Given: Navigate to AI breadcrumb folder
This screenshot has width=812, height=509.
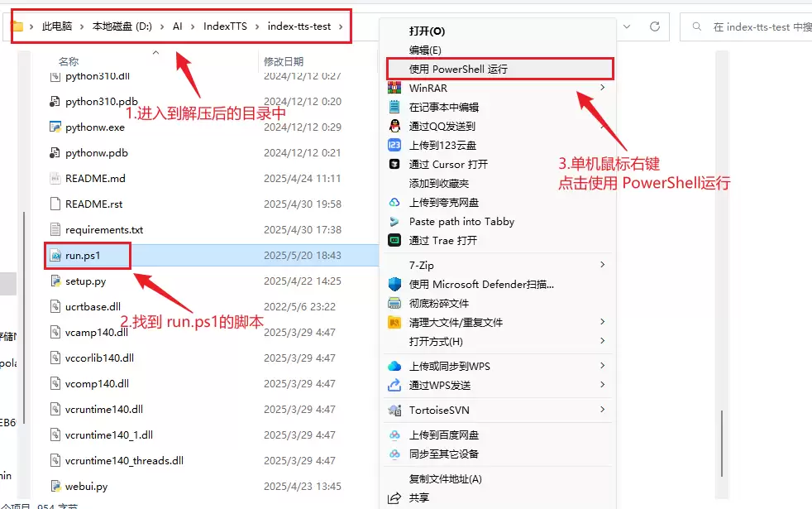Looking at the screenshot, I should (178, 26).
